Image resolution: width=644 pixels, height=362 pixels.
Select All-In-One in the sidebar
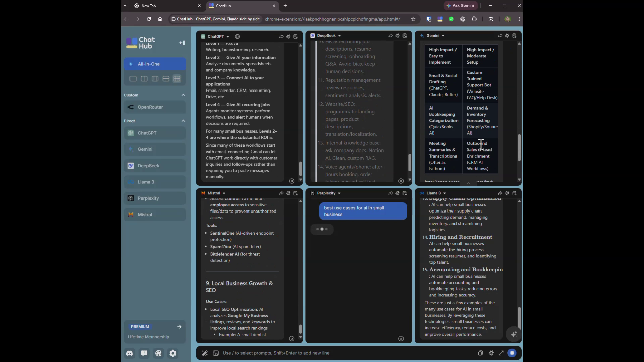[x=155, y=64]
